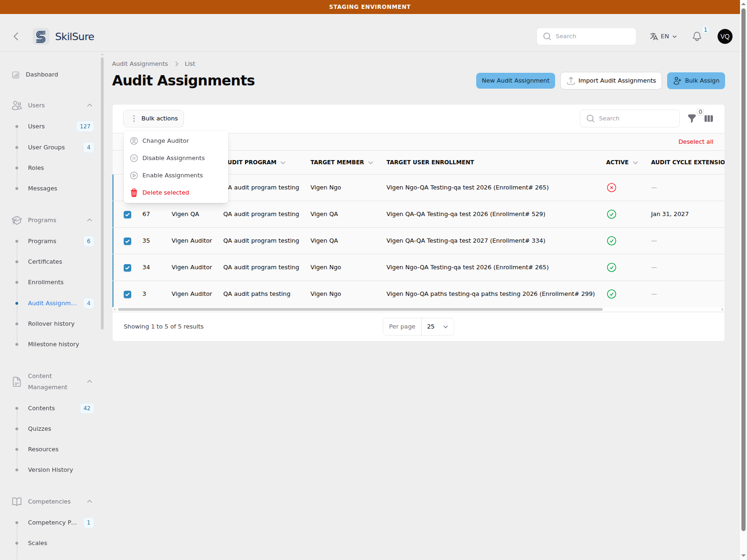Image resolution: width=747 pixels, height=560 pixels.
Task: Uncheck the checkbox for row 34
Action: 127,268
